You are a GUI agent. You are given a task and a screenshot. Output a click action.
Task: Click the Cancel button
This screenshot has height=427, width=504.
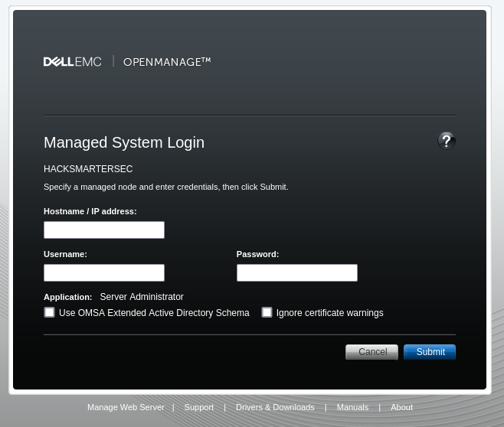coord(372,352)
